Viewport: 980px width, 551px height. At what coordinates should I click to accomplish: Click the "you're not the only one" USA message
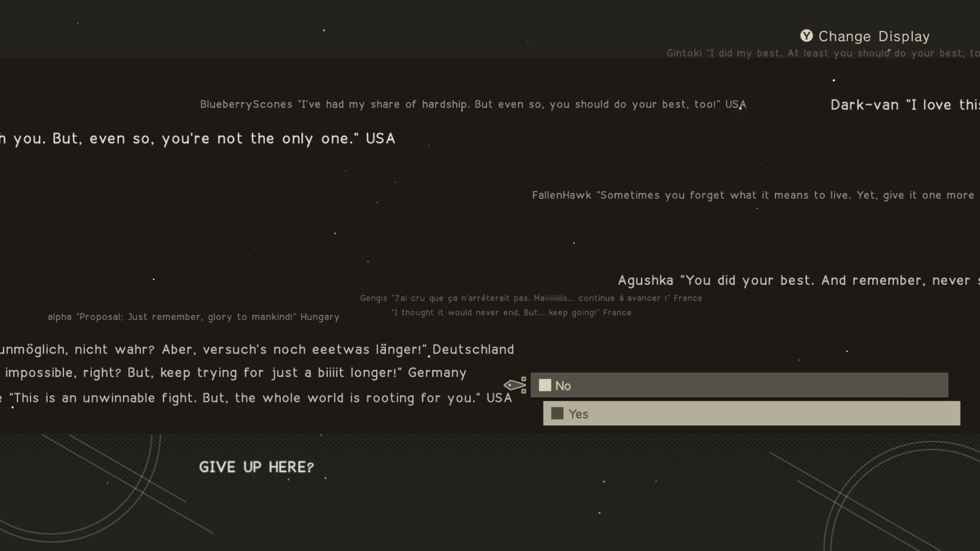click(197, 138)
